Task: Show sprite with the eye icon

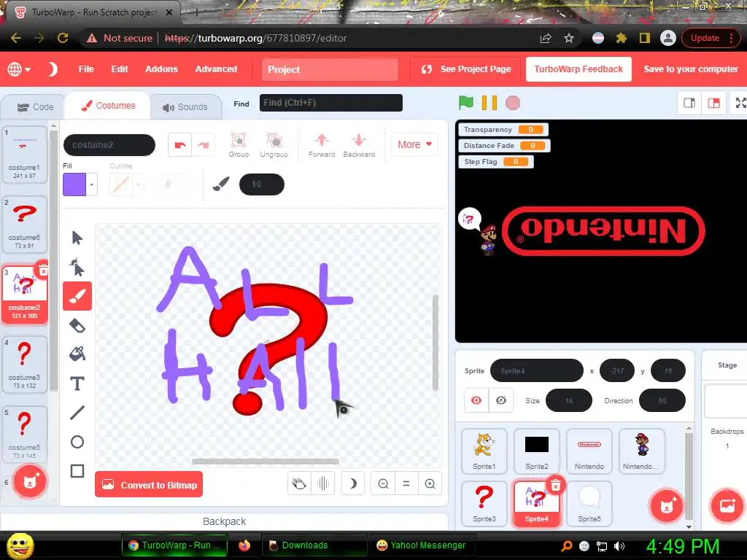Action: [476, 400]
